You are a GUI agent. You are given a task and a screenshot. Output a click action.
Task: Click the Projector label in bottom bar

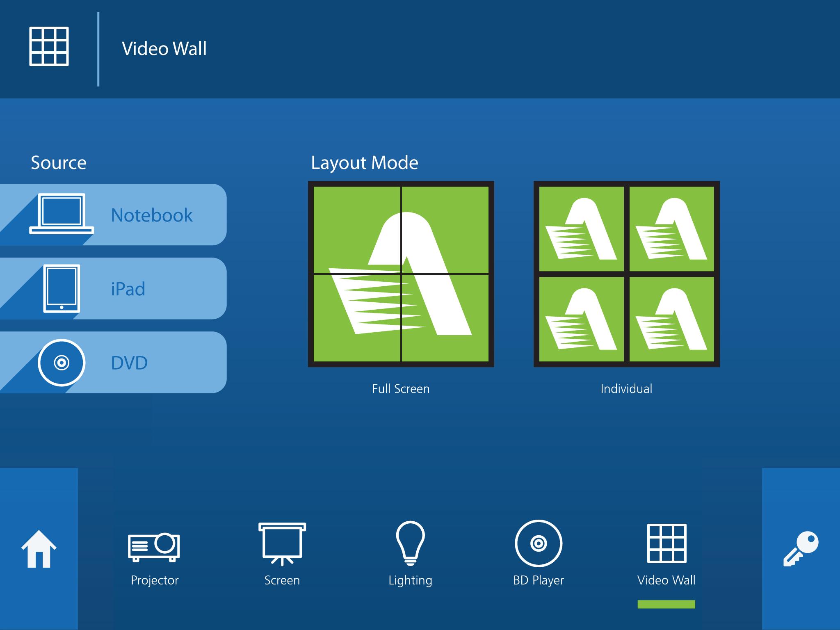point(155,580)
